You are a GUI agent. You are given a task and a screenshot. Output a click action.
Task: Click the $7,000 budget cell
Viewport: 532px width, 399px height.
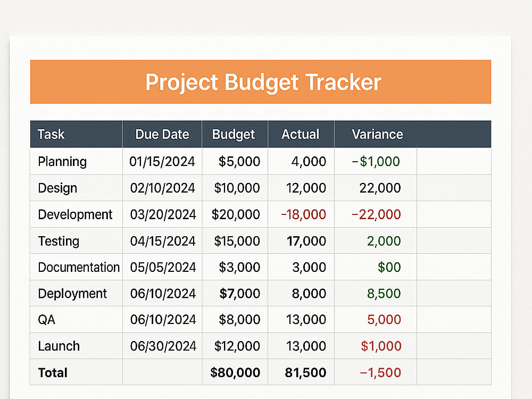click(x=235, y=293)
